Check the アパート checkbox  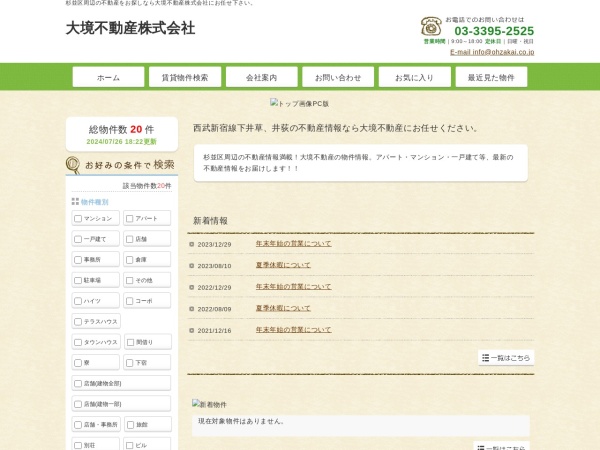(130, 218)
